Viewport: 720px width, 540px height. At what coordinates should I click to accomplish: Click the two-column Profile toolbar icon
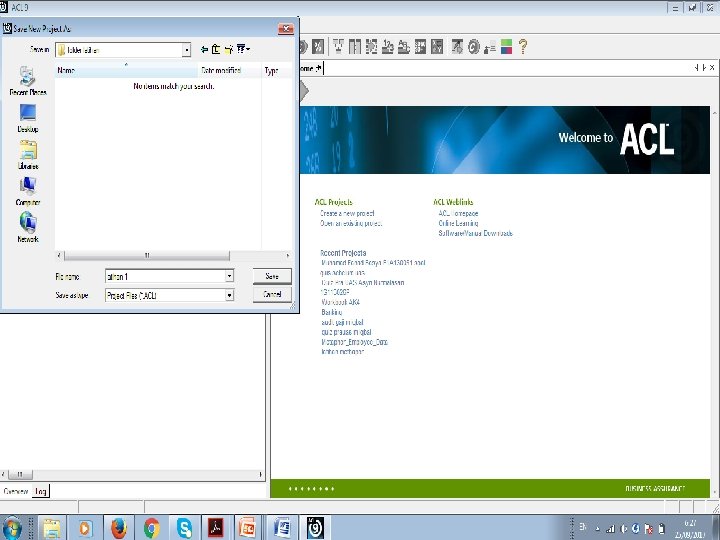click(x=355, y=46)
